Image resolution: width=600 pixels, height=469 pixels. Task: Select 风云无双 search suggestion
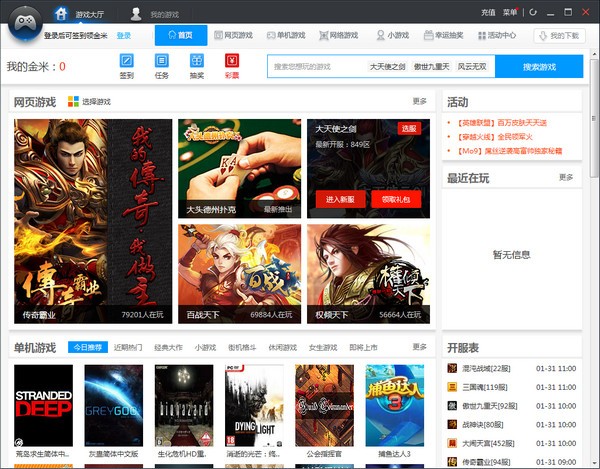[472, 67]
